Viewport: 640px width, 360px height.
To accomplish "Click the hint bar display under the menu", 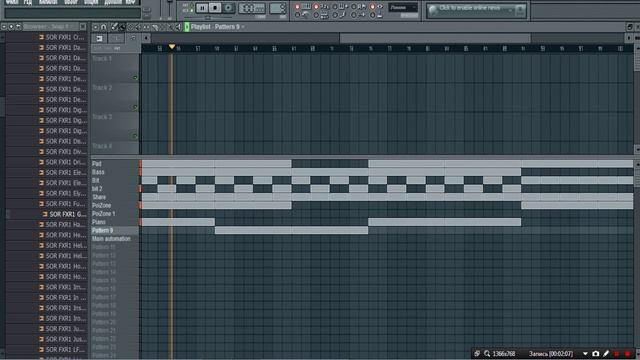I will point(73,13).
